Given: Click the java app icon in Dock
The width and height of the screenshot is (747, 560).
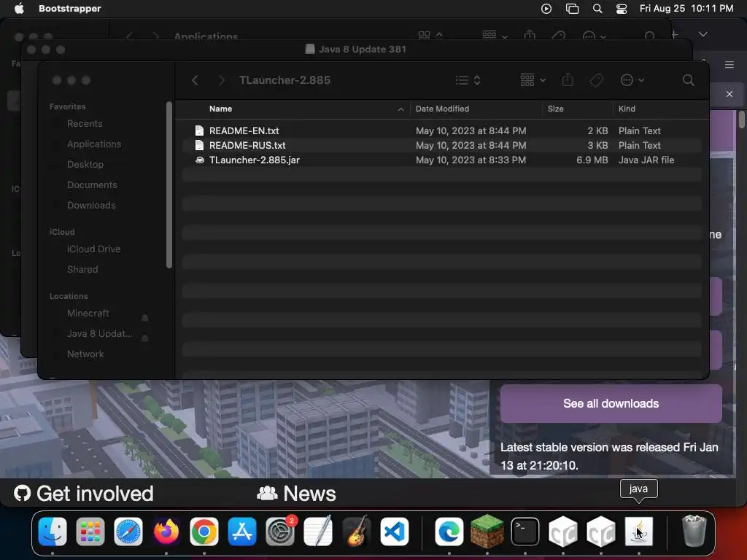Looking at the screenshot, I should tap(638, 532).
